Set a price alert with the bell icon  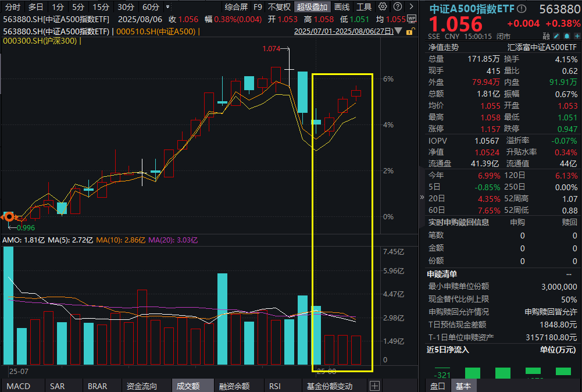[566, 35]
